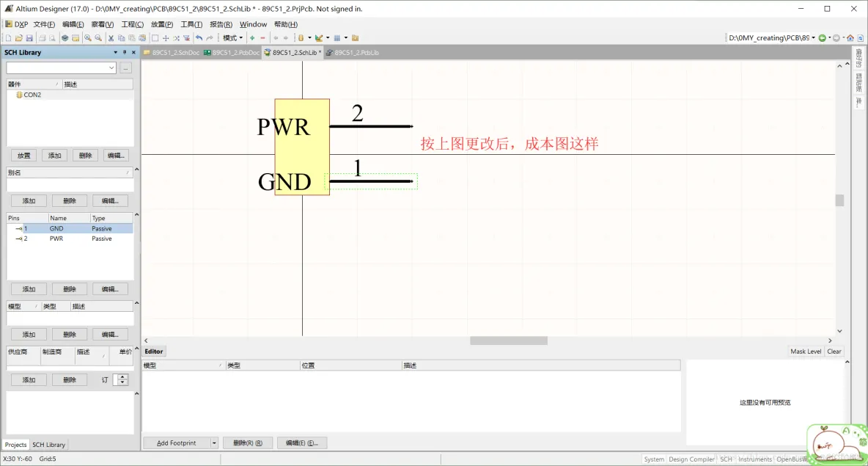Click the vertical scrollbar thumb of the canvas

pos(839,200)
